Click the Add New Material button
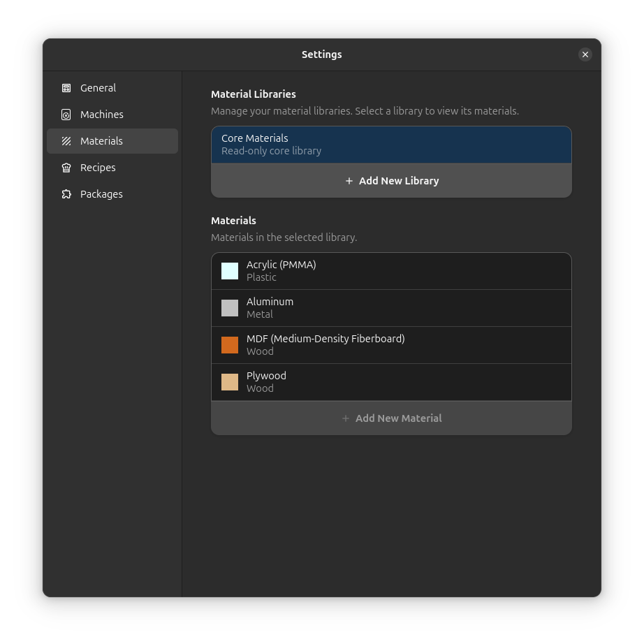 coord(391,418)
